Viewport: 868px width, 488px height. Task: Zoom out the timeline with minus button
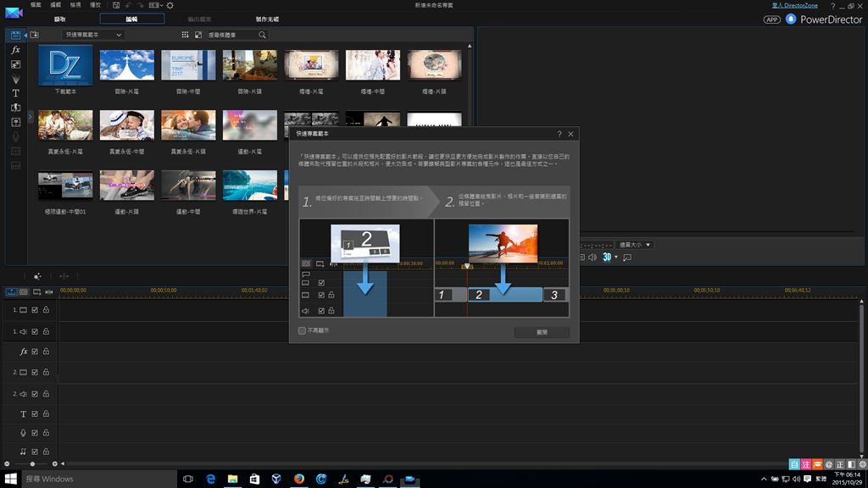tap(7, 463)
